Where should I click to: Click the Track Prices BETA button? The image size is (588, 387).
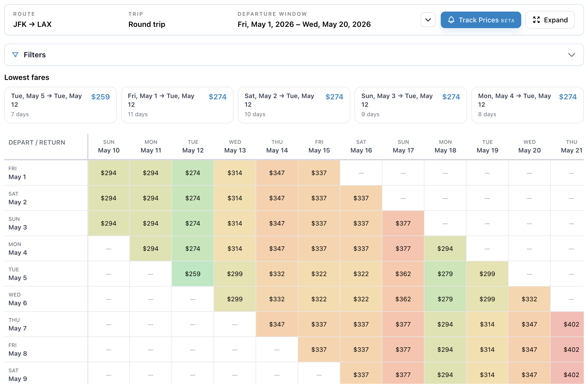click(481, 20)
